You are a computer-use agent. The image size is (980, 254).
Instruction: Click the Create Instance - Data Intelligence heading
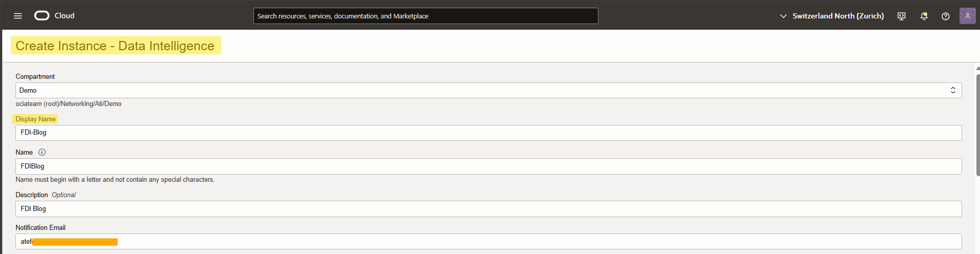pyautogui.click(x=115, y=46)
